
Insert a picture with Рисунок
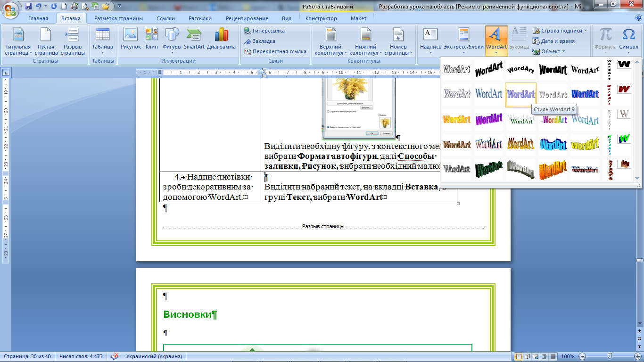click(x=131, y=39)
